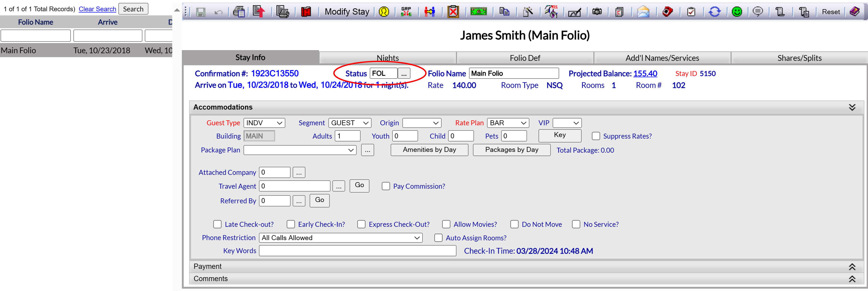868x291 pixels.
Task: Open the Shares/Splits tab
Action: pyautogui.click(x=799, y=58)
